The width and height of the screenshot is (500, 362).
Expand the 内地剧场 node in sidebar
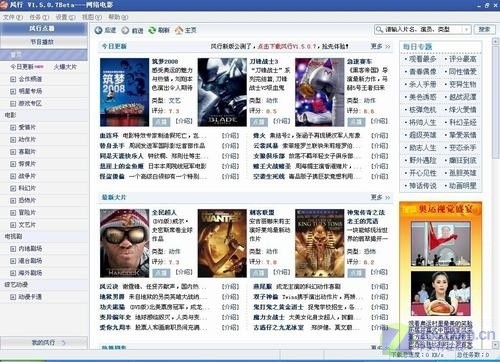(13, 249)
